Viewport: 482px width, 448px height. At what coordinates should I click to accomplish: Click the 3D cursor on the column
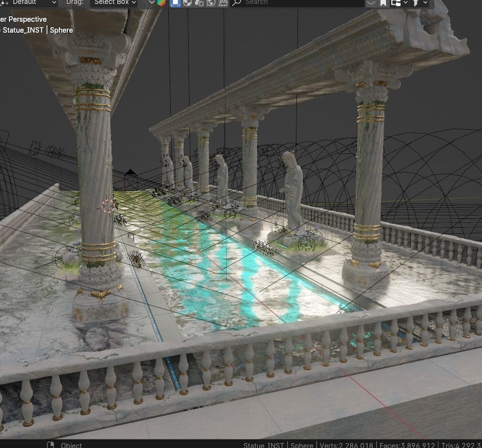[x=107, y=206]
